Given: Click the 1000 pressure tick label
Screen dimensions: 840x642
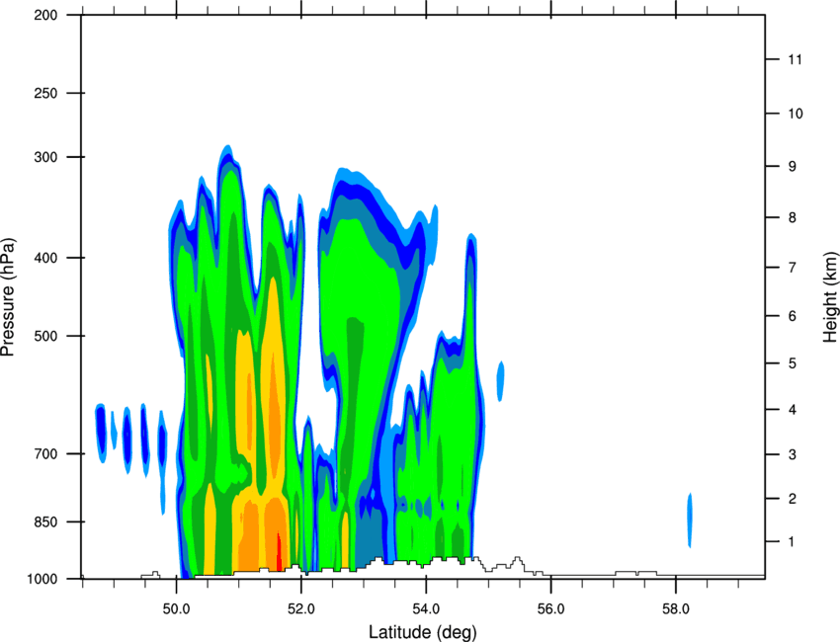Looking at the screenshot, I should click(x=42, y=580).
